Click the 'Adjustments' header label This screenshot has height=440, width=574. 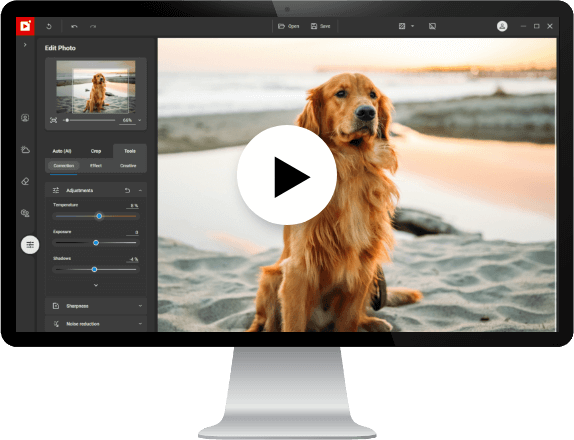coord(79,190)
